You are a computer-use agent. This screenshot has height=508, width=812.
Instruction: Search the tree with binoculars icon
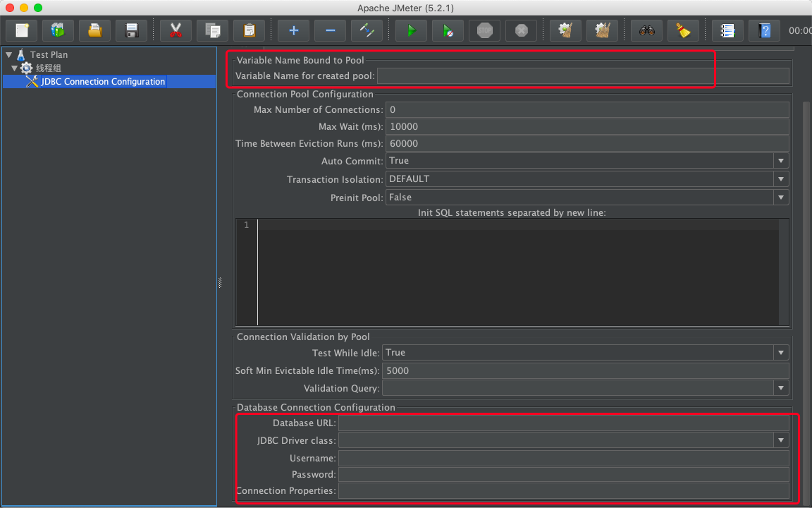[x=647, y=30]
